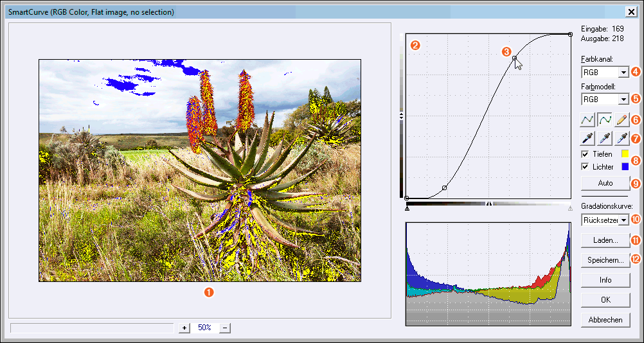The height and width of the screenshot is (343, 644).
Task: Pick the gray point eyedropper
Action: point(605,137)
